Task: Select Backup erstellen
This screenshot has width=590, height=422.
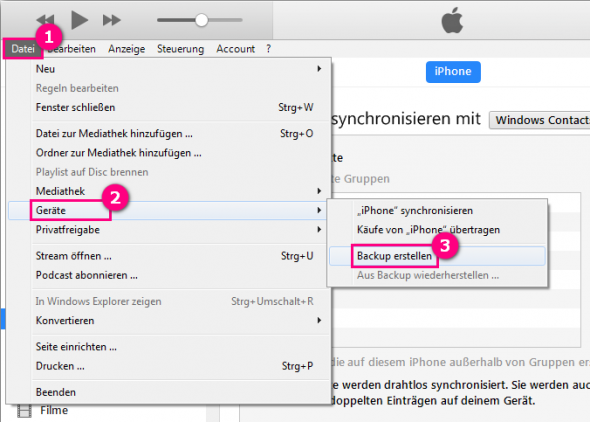Action: point(437,256)
